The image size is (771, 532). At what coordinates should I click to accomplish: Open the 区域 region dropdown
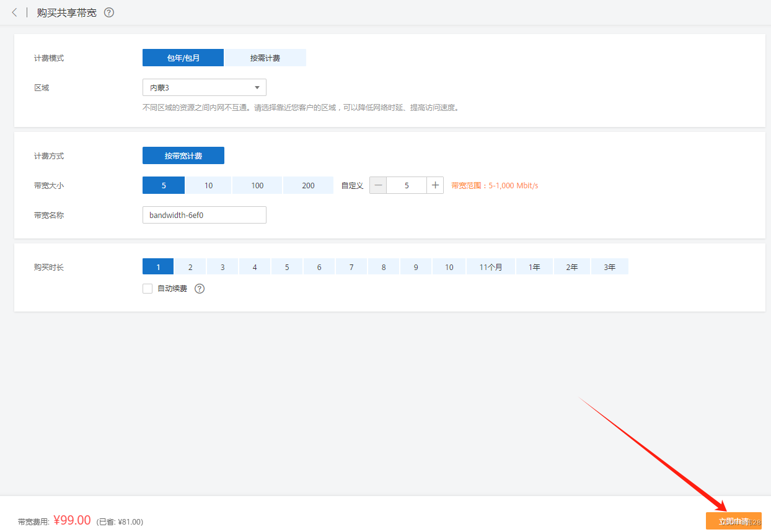(204, 88)
